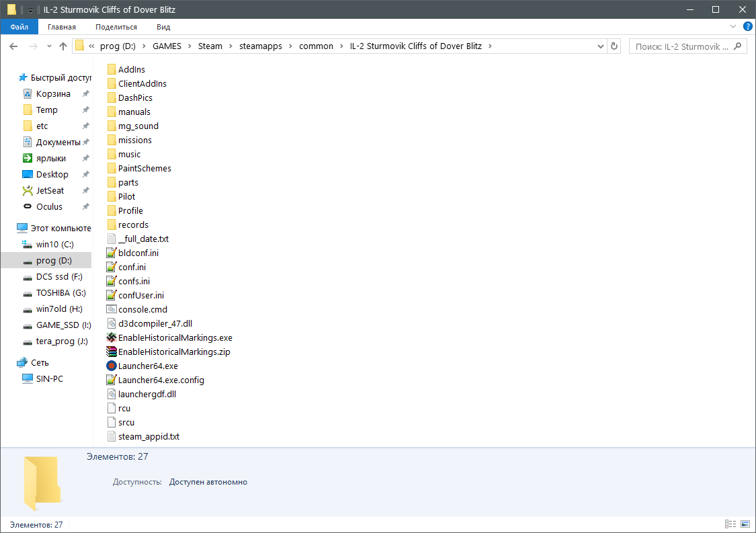Image resolution: width=756 pixels, height=533 pixels.
Task: Open Temp folder in quick access
Action: [46, 110]
